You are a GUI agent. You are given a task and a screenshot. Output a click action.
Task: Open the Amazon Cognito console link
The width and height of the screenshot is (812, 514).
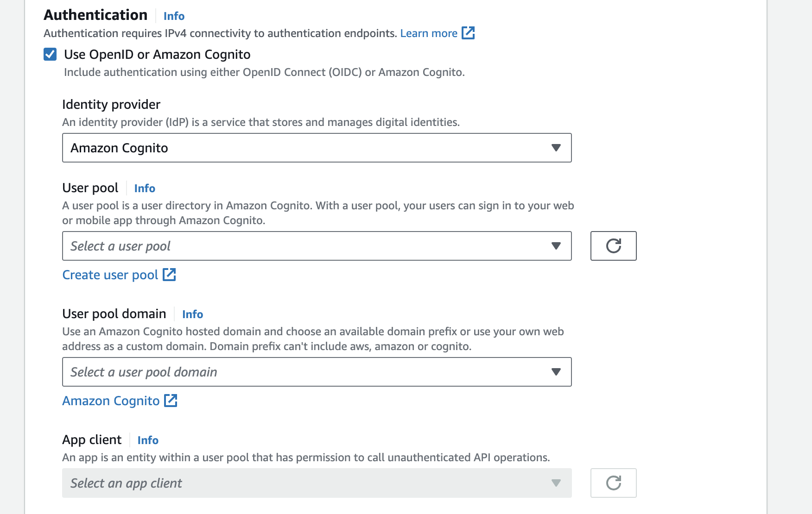[x=111, y=401]
